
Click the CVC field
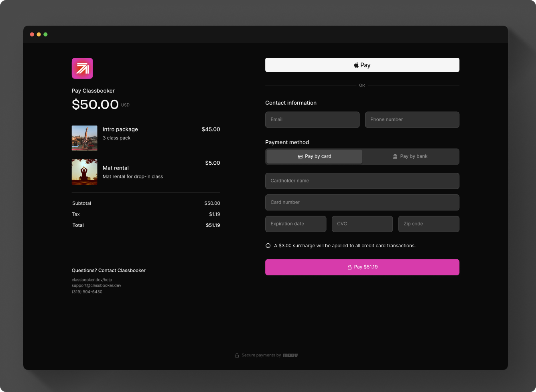tap(362, 224)
